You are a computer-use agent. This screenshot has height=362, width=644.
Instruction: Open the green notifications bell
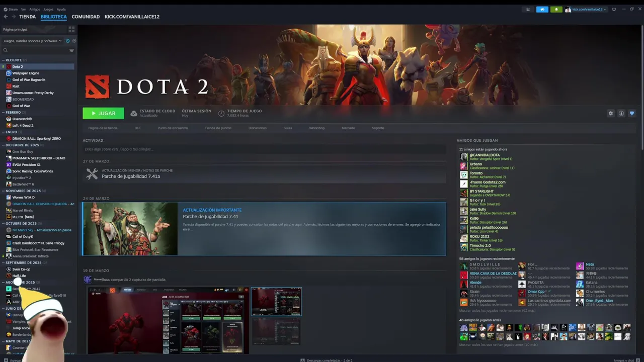tap(556, 9)
